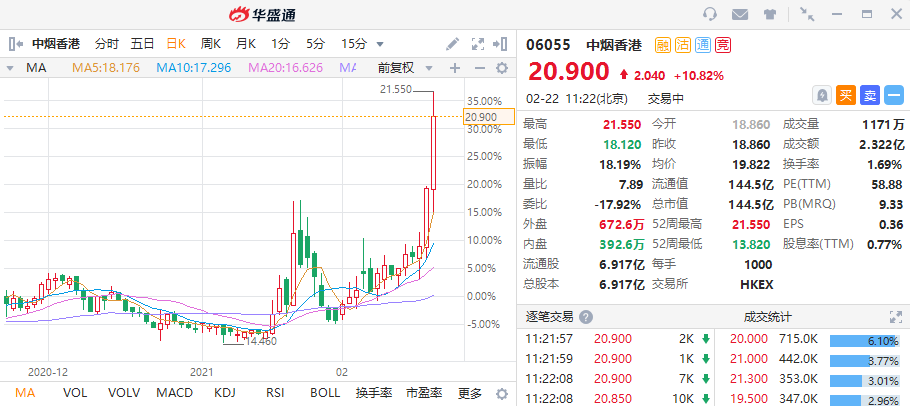Open the messages envelope icon
910x406 pixels.
739,14
